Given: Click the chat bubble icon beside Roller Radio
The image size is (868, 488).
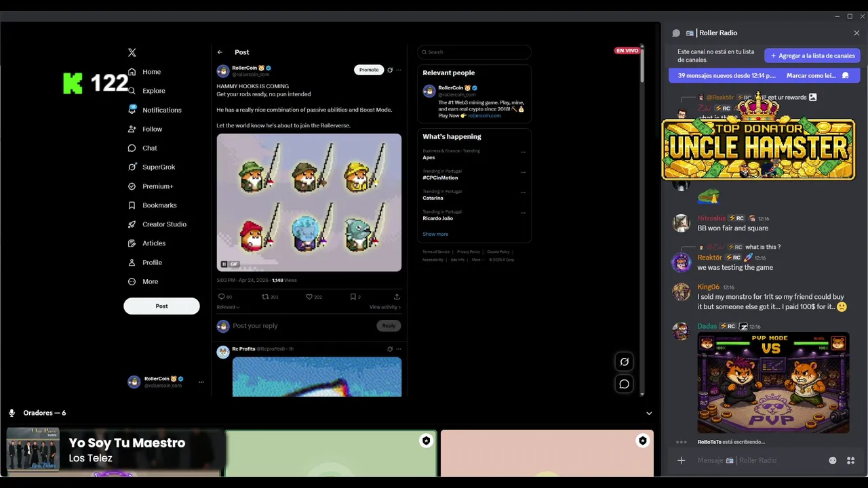Looking at the screenshot, I should click(676, 33).
